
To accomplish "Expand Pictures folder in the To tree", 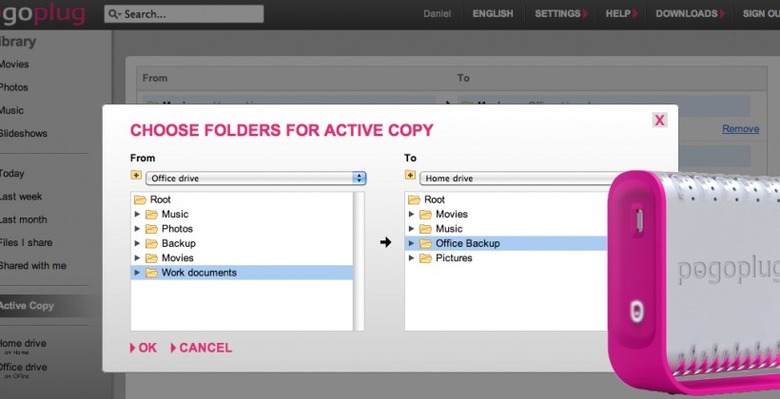I will point(411,258).
